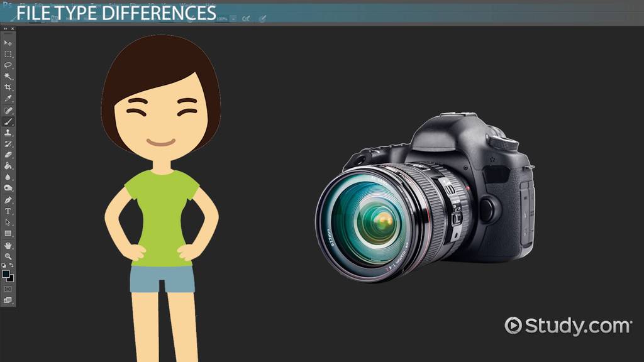Select the Hand tool

(8, 245)
